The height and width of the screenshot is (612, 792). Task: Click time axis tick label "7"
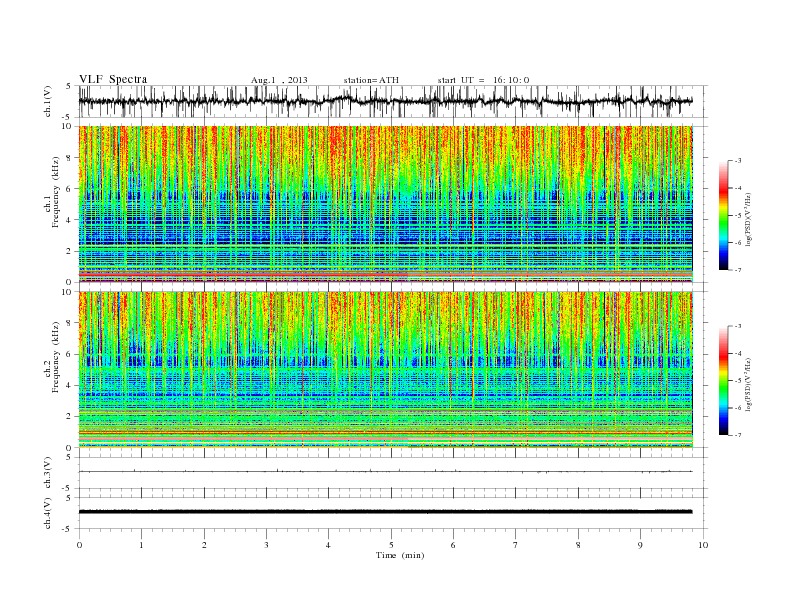516,545
